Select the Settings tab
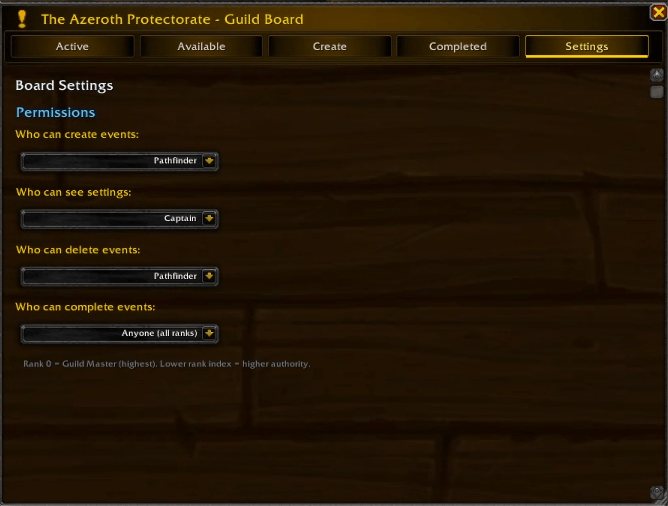Viewport: 668px width, 506px height. click(x=587, y=46)
